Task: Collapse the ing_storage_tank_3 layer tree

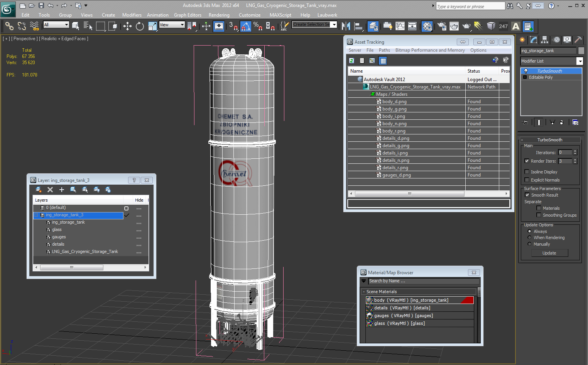Action: [36, 215]
